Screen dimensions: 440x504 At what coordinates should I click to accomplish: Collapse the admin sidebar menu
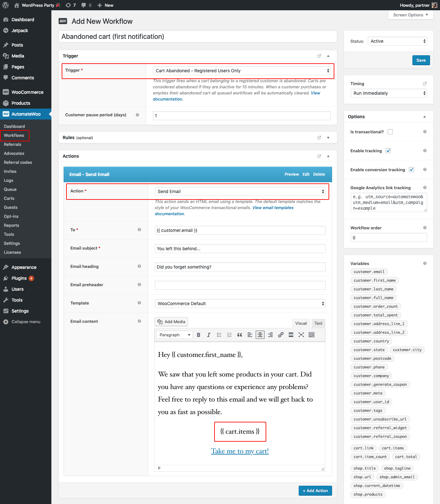26,322
